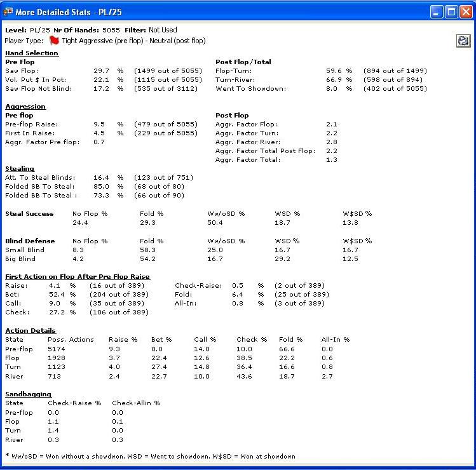The width and height of the screenshot is (476, 470).
Task: Click Aggr. Factor Pre flop value 0.7
Action: (99, 142)
